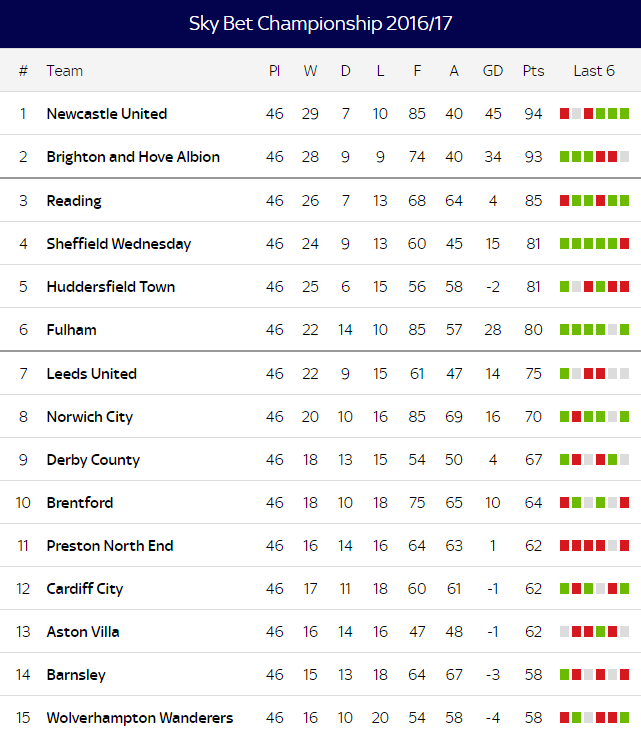Click Sheffield Wednesday's last red form square
The width and height of the screenshot is (641, 738).
624,243
